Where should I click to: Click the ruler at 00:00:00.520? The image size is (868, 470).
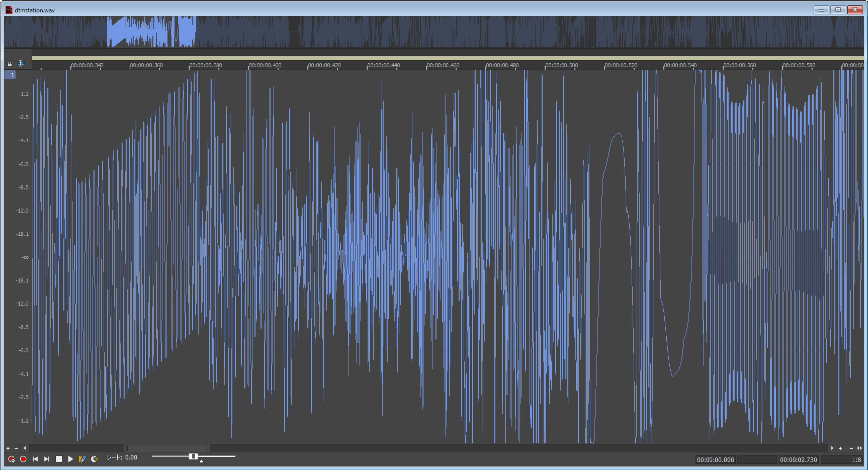[x=621, y=65]
